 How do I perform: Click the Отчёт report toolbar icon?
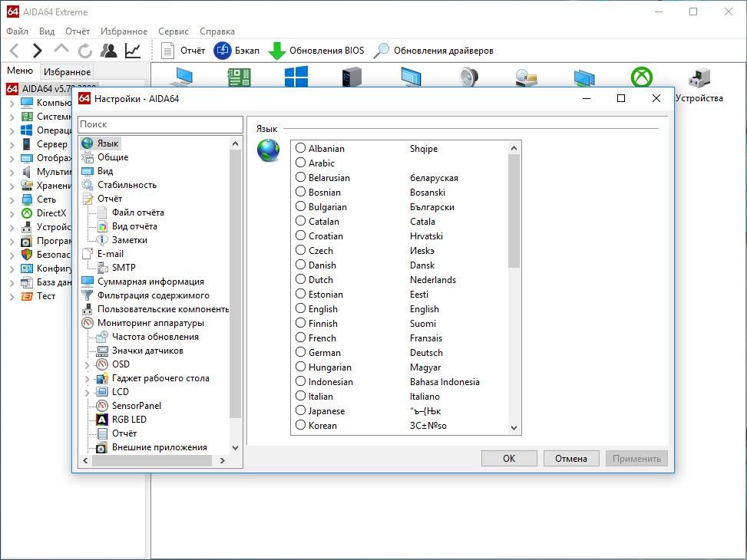[167, 51]
